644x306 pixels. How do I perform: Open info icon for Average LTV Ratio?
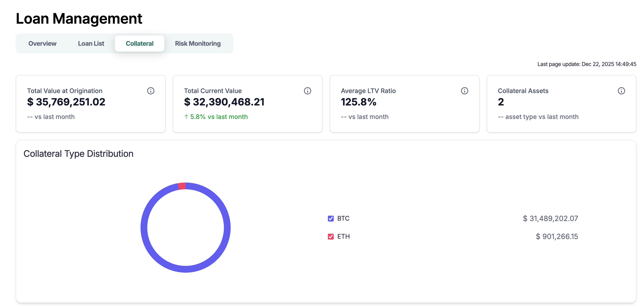pyautogui.click(x=464, y=91)
